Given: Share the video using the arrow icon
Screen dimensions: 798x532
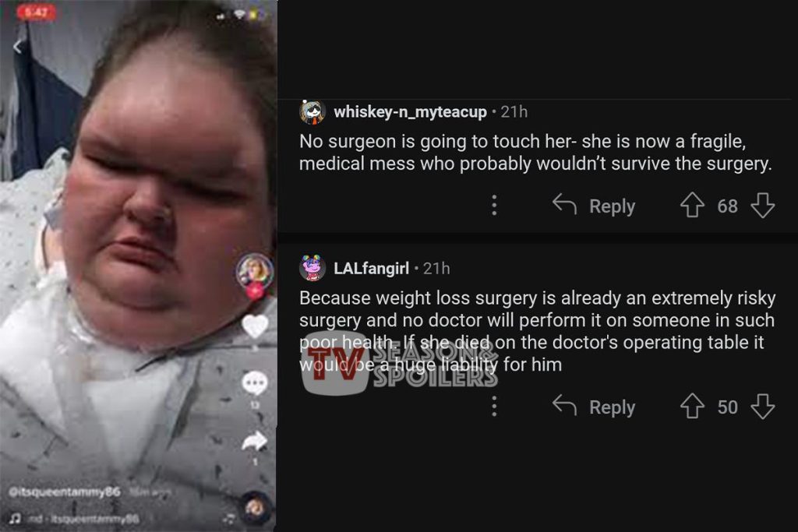Looking at the screenshot, I should point(255,441).
